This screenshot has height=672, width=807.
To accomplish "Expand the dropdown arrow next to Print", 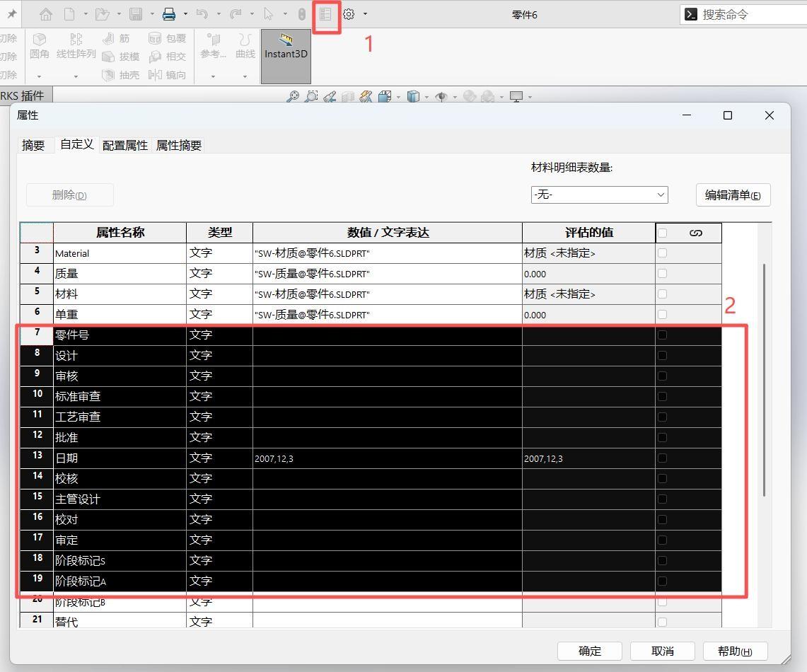I will (185, 14).
